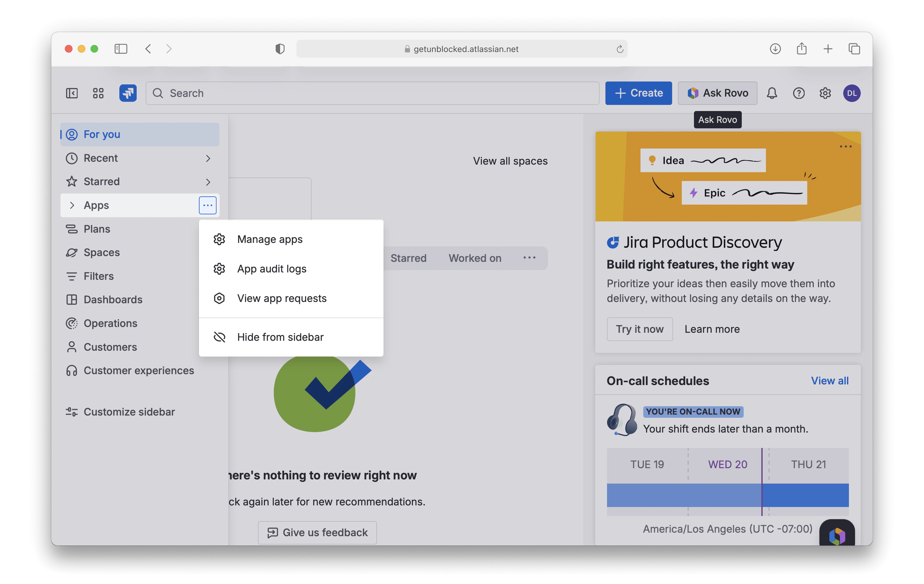Open Customers in sidebar
924x584 pixels.
(x=140, y=347)
